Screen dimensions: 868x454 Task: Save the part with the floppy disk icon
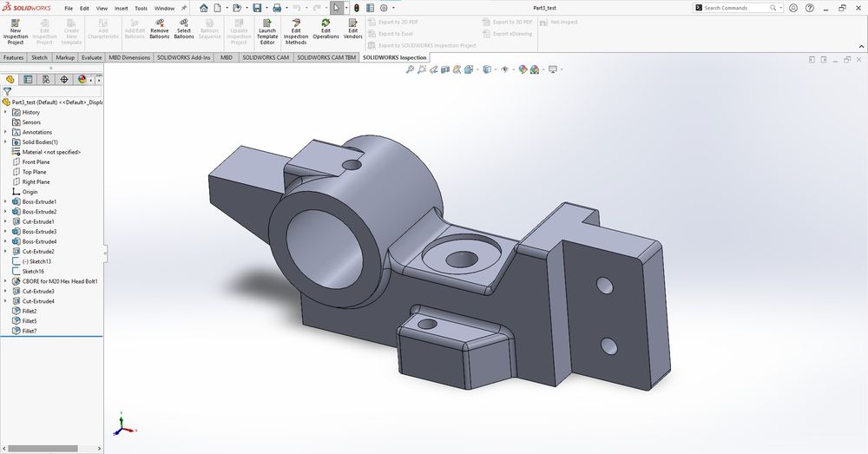pyautogui.click(x=257, y=8)
